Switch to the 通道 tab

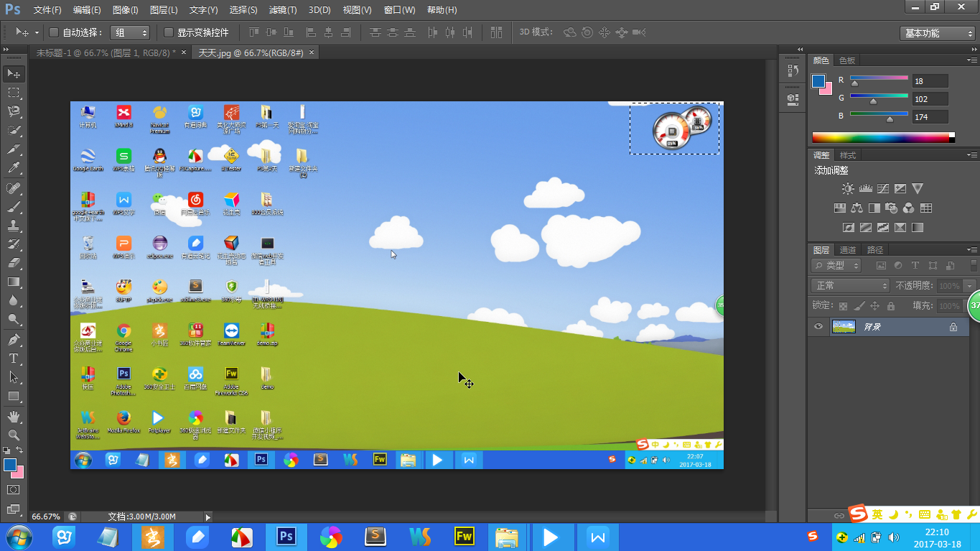(x=848, y=250)
